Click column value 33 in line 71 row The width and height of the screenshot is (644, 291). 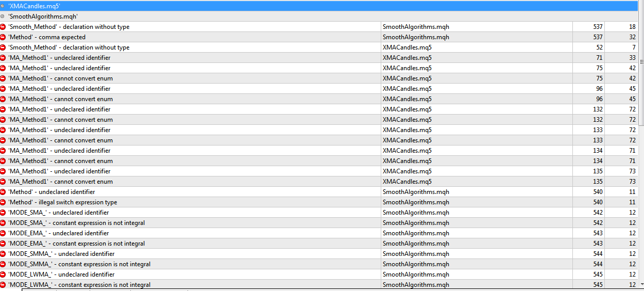click(632, 57)
